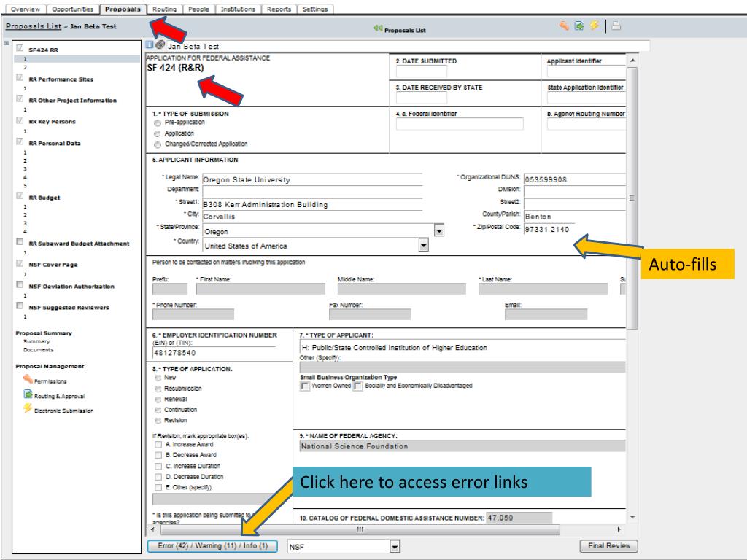The height and width of the screenshot is (560, 747).
Task: Click the paperclip attachment icon beside Jan Beta Test
Action: click(x=160, y=44)
